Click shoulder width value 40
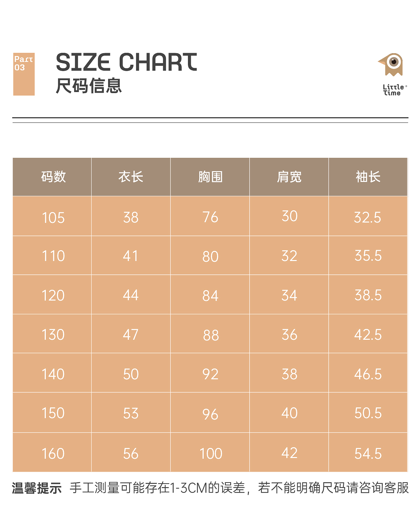 (289, 413)
